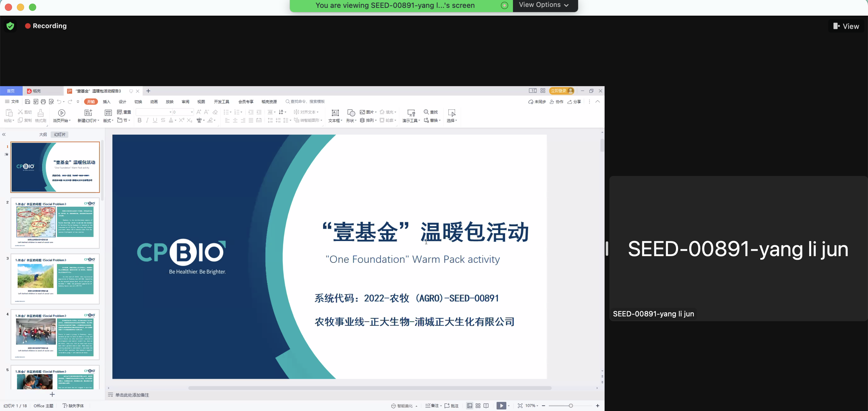Open Zoom's View Options dropdown
Viewport: 868px width, 411px height.
(x=544, y=5)
